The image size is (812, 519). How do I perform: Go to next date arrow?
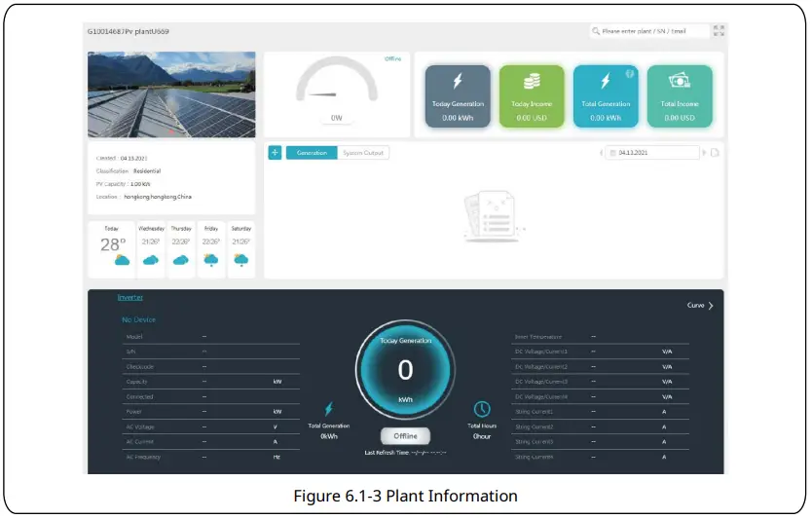tap(704, 153)
